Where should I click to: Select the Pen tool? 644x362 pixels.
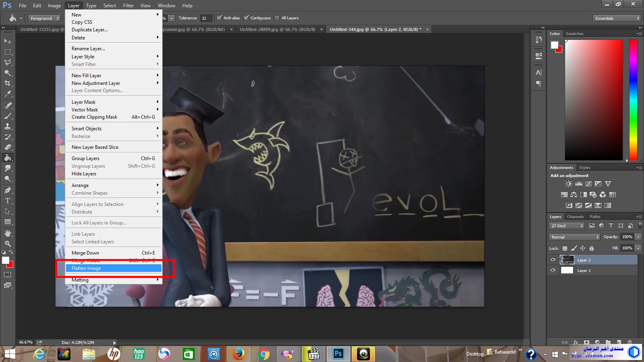pos(8,190)
